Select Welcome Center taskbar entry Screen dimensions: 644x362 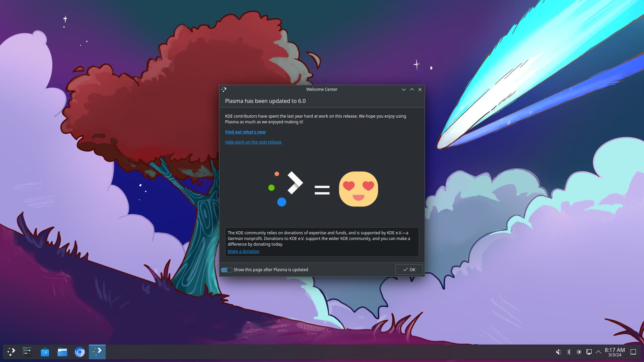pyautogui.click(x=97, y=352)
